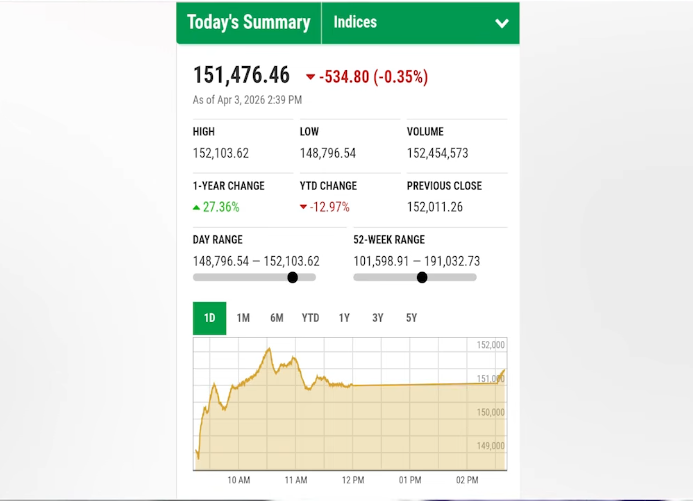Switch chart to the 1M period
The width and height of the screenshot is (693, 501).
pyautogui.click(x=243, y=318)
